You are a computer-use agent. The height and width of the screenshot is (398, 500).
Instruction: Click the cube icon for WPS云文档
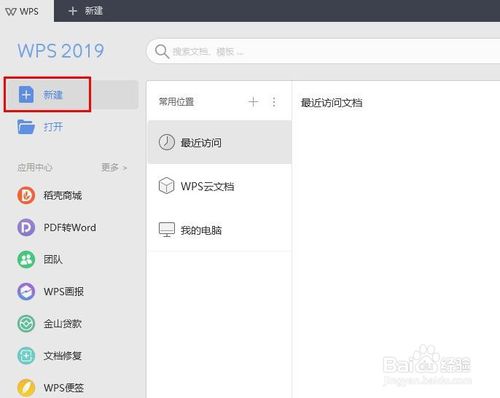coord(166,186)
